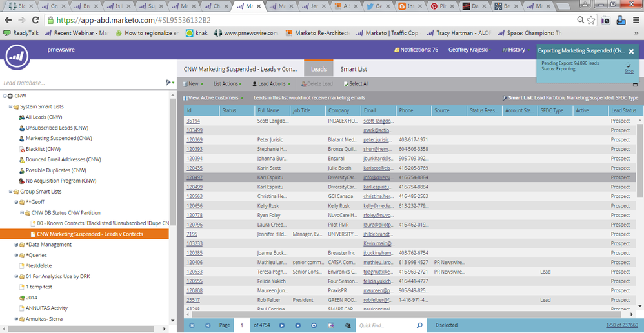Open the Blogger browser tab

coord(411,6)
